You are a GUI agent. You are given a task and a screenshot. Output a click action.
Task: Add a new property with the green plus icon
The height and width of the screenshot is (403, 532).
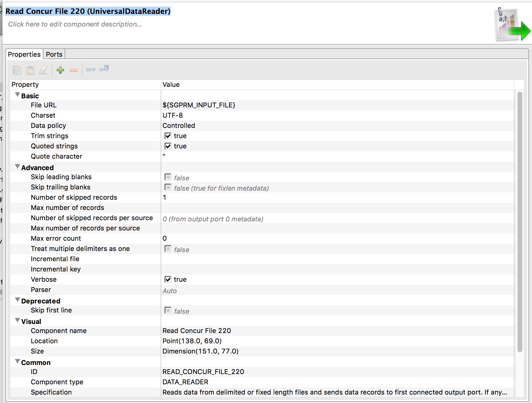pos(60,70)
